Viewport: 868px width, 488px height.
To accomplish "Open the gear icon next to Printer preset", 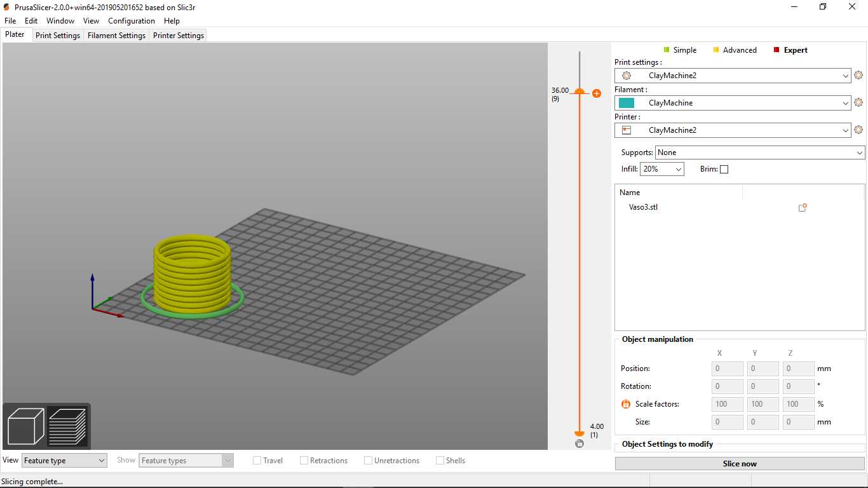I will [858, 130].
